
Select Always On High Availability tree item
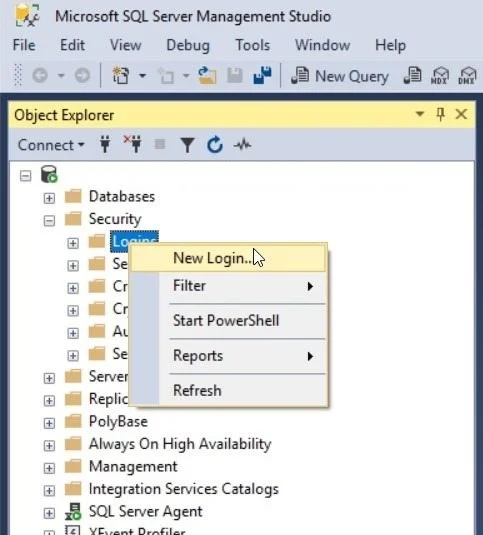pyautogui.click(x=180, y=444)
